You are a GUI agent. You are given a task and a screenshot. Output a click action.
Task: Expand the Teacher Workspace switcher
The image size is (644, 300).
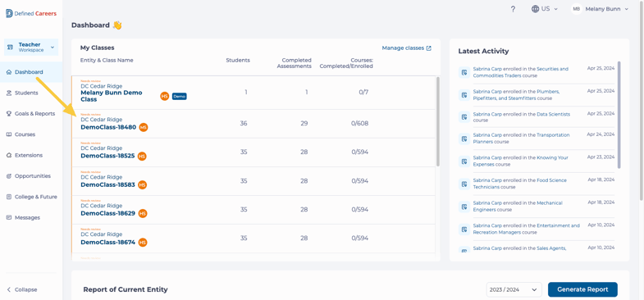[x=31, y=48]
